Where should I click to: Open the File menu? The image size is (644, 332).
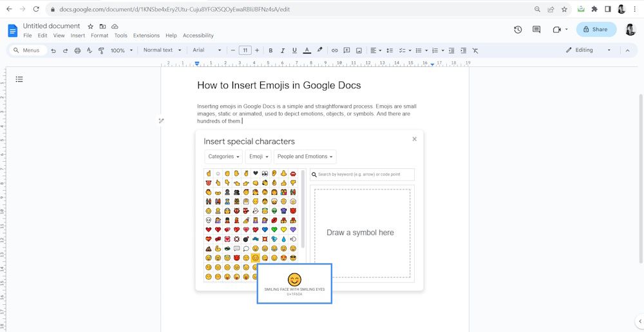tap(28, 35)
